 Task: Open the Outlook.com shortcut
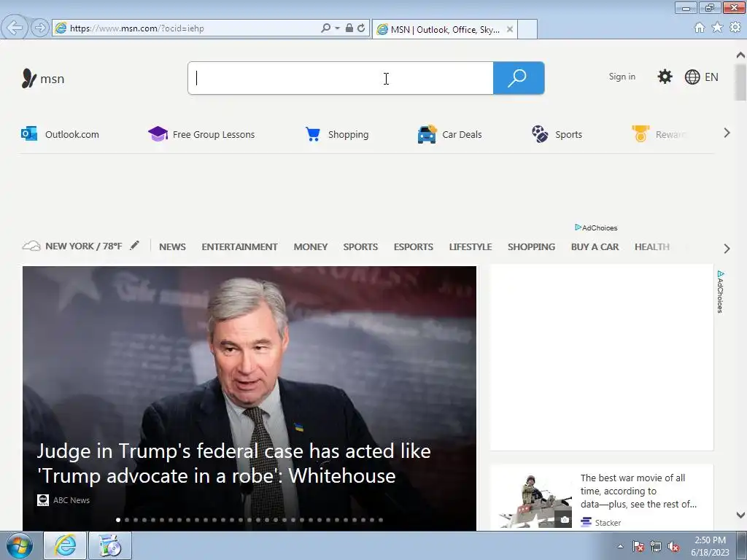point(60,134)
